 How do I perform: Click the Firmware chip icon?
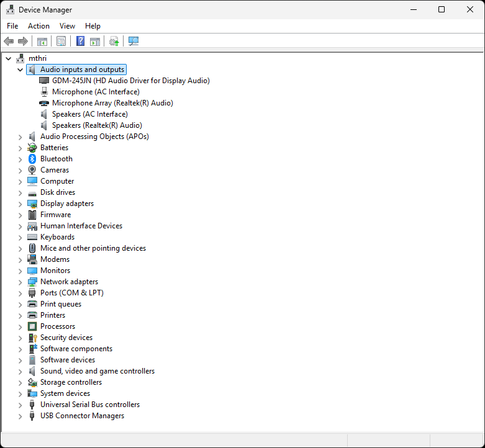click(x=32, y=215)
